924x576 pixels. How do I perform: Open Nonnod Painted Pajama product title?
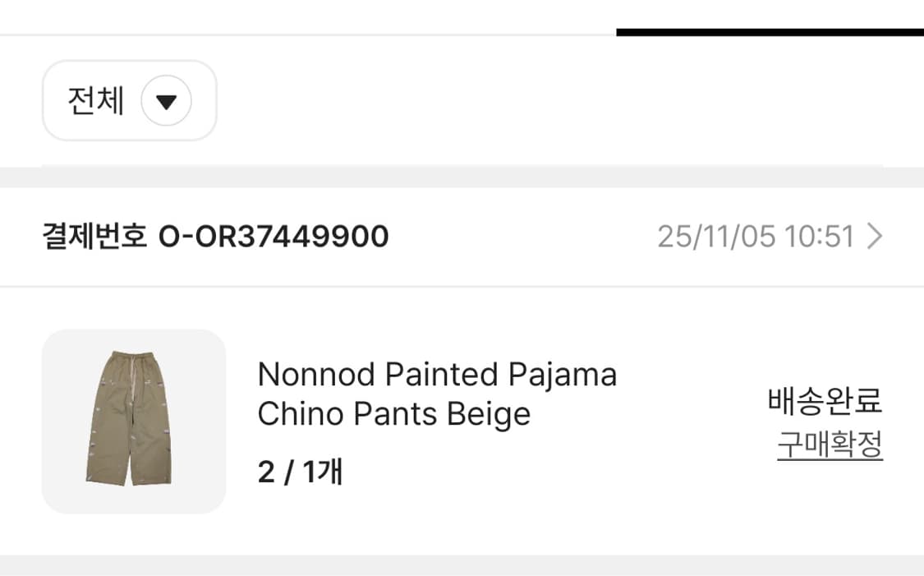(437, 375)
